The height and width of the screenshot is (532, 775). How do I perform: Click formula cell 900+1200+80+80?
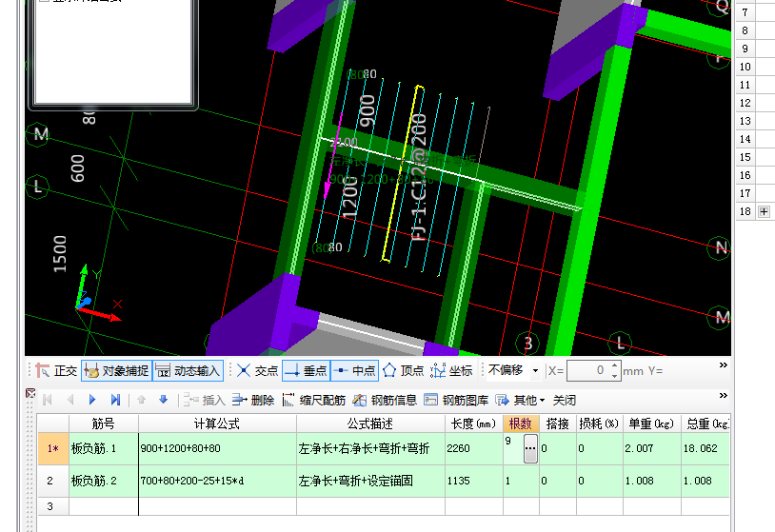pos(217,448)
